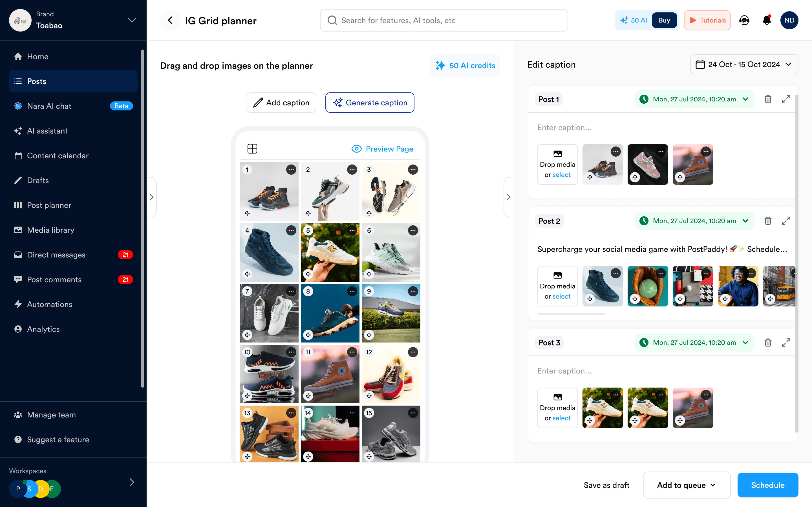Viewport: 812px width, 507px height.
Task: Open the Toabao brand dropdown
Action: (132, 21)
